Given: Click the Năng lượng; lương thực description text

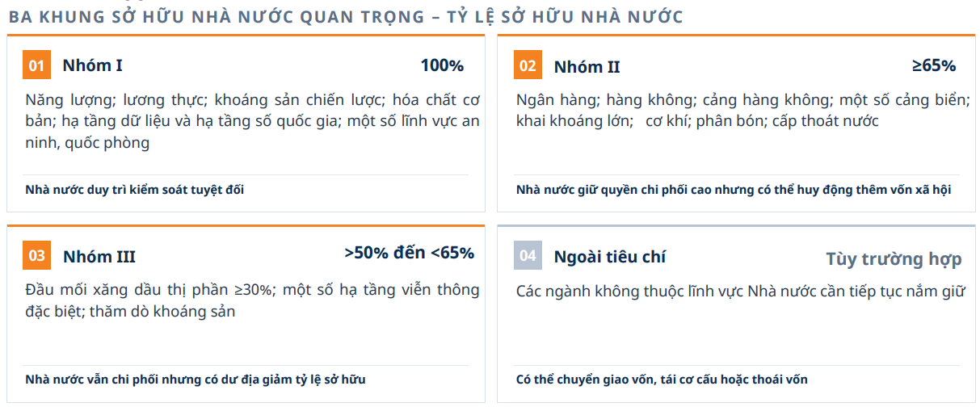Looking at the screenshot, I should tap(252, 121).
